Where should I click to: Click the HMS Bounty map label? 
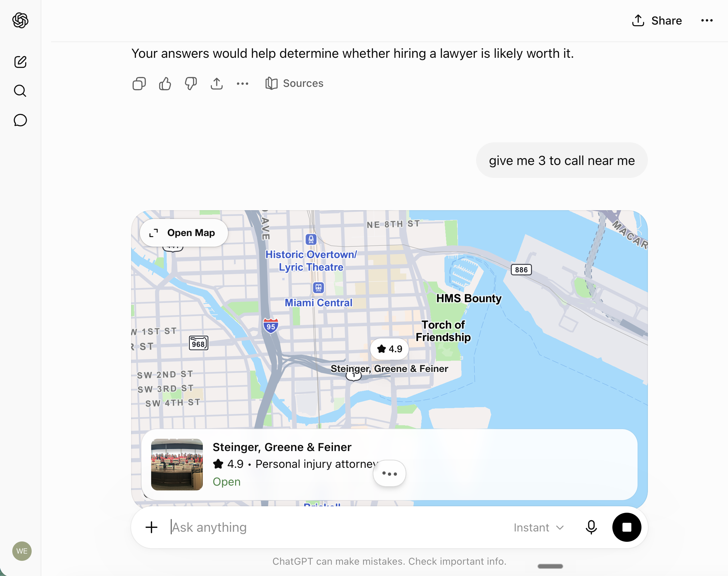click(469, 298)
